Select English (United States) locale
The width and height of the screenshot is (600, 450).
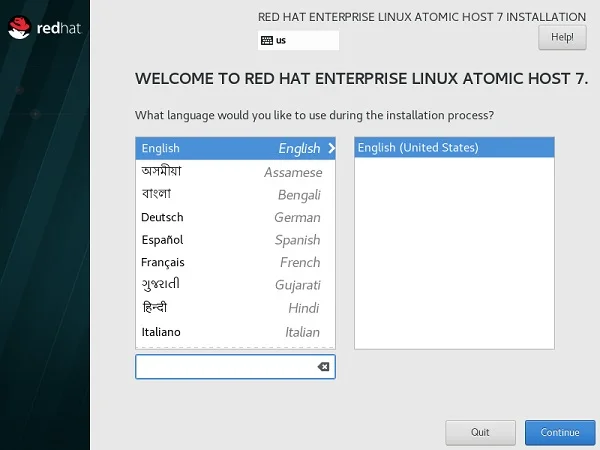[x=454, y=148]
